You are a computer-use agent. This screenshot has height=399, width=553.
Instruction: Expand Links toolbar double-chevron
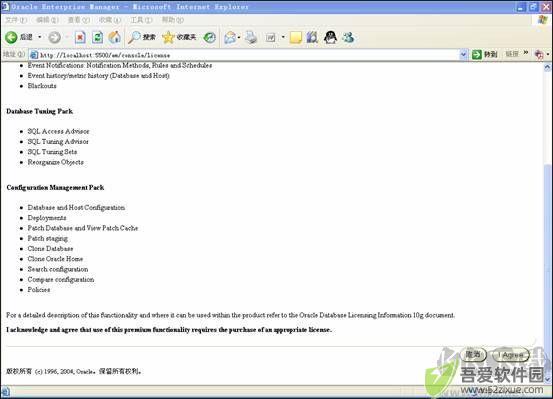tap(526, 53)
